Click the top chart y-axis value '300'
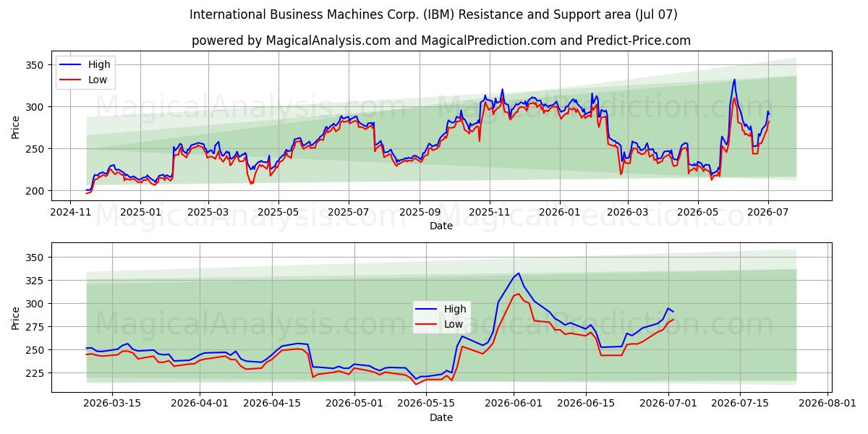 coord(35,107)
